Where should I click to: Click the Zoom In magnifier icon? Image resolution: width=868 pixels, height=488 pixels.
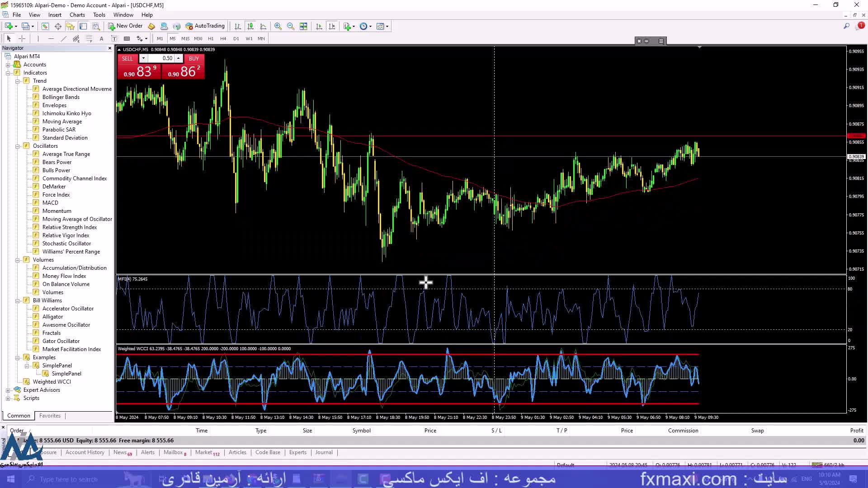point(278,26)
